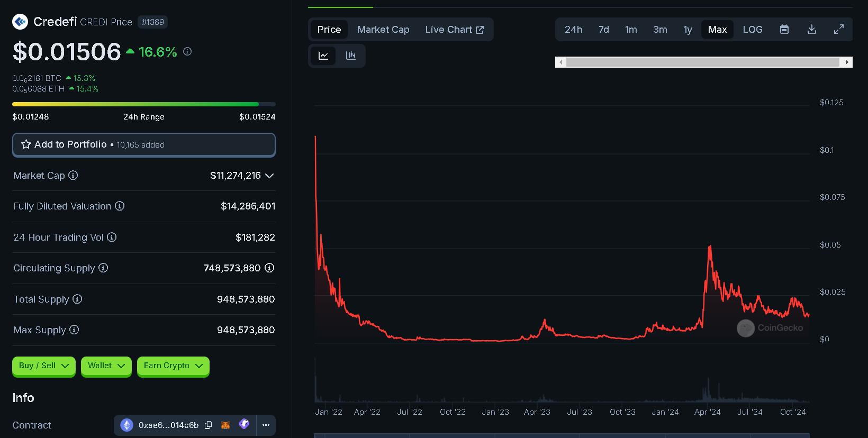Image resolution: width=868 pixels, height=438 pixels.
Task: Toggle LOG scale on chart
Action: [x=753, y=30]
